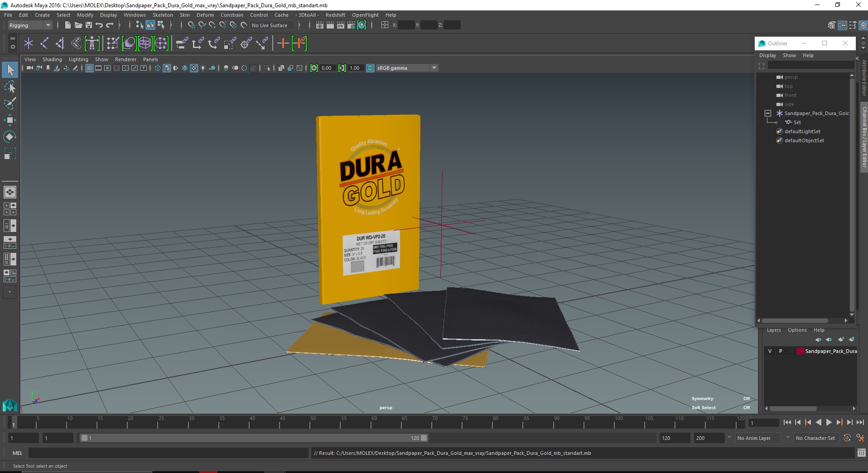Click the New Scene icon
This screenshot has width=868, height=473.
68,25
